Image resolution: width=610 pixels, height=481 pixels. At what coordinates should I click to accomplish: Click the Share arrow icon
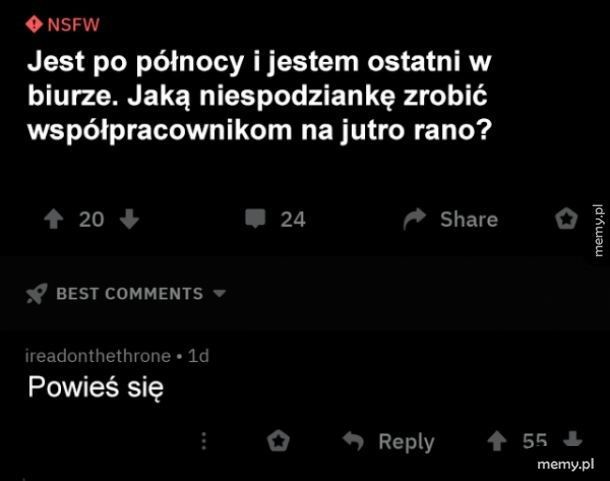(x=414, y=219)
